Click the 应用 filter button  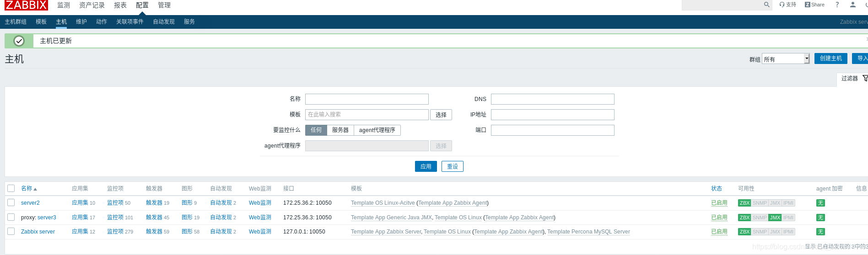coord(426,166)
